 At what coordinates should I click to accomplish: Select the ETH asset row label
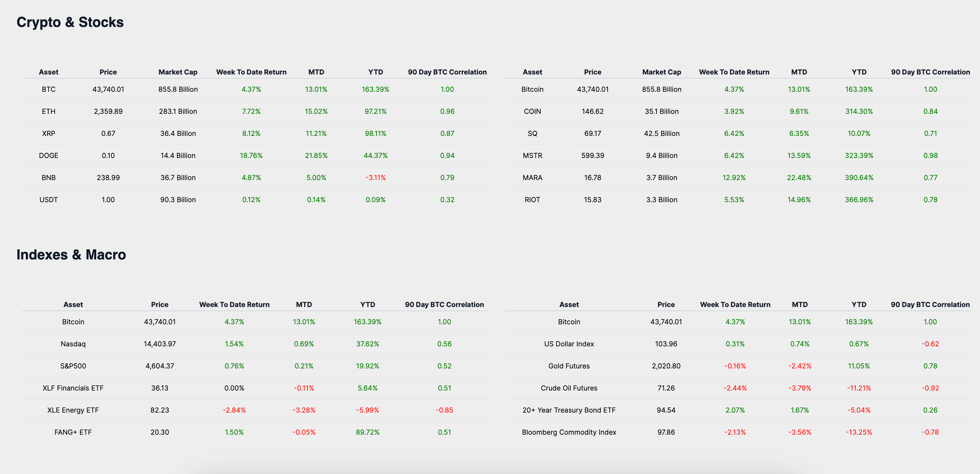(x=48, y=111)
